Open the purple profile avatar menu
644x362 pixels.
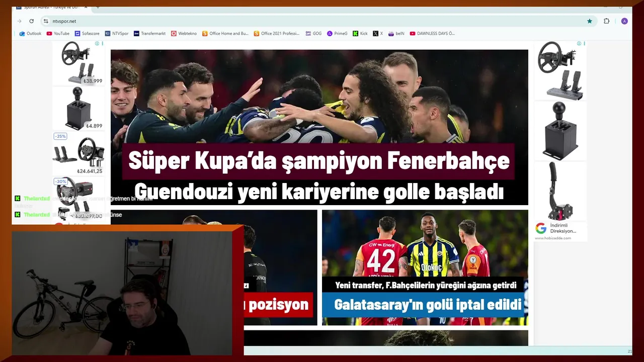tap(624, 21)
